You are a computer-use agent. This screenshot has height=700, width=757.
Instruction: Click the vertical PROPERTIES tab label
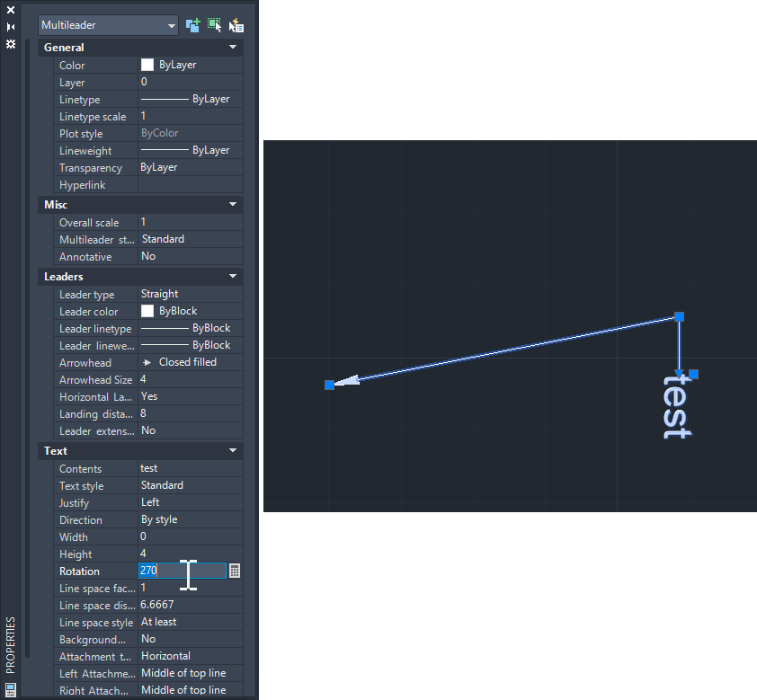click(x=12, y=645)
